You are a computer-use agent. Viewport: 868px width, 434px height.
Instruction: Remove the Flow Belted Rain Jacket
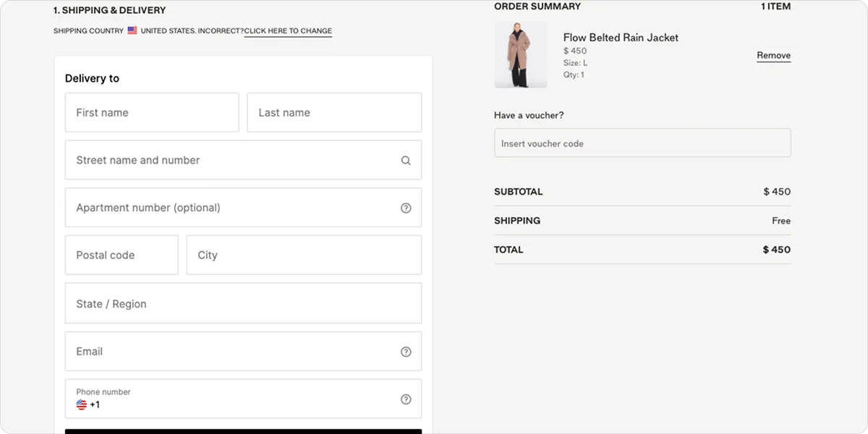point(774,56)
